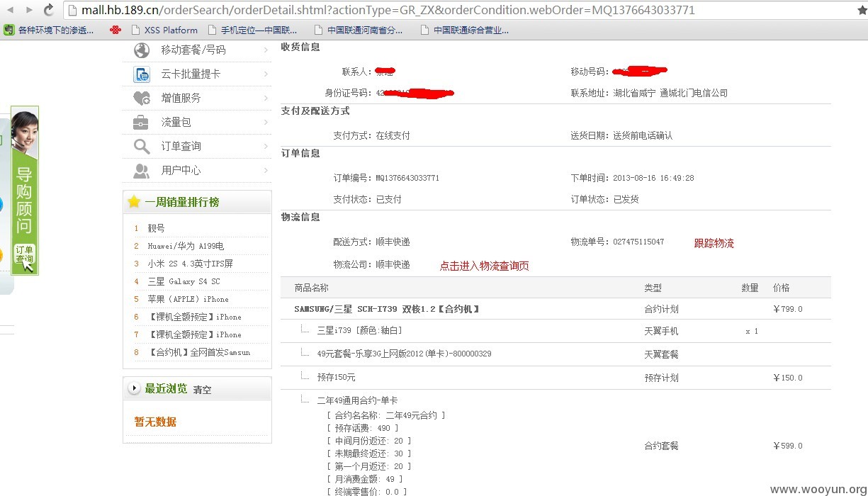Open the 中国联通综合营业 bookmark
The image size is (868, 496).
(464, 30)
